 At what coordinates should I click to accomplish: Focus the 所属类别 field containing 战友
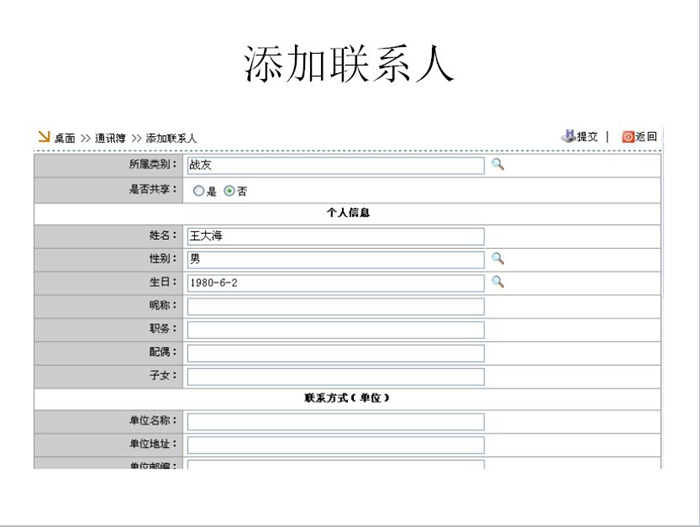click(336, 165)
